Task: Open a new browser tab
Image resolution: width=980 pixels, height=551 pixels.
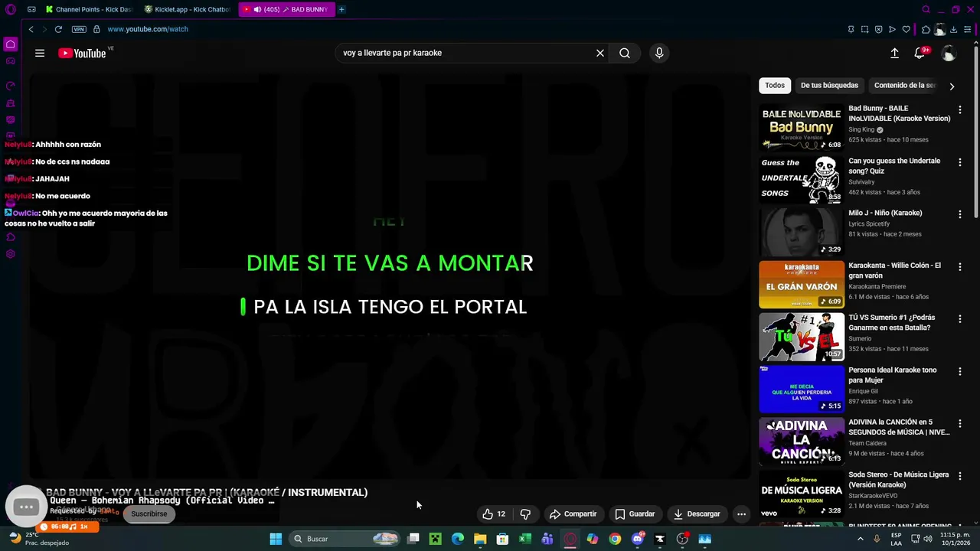Action: pos(341,9)
